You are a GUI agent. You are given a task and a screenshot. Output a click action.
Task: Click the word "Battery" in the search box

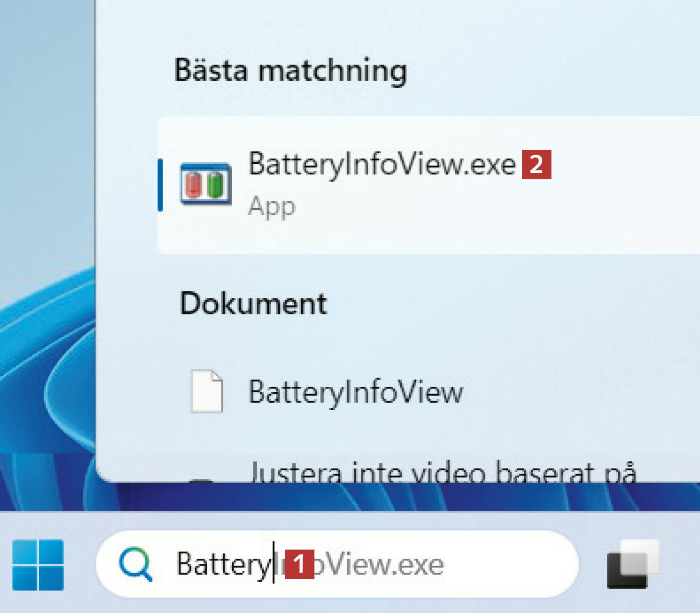pyautogui.click(x=224, y=564)
